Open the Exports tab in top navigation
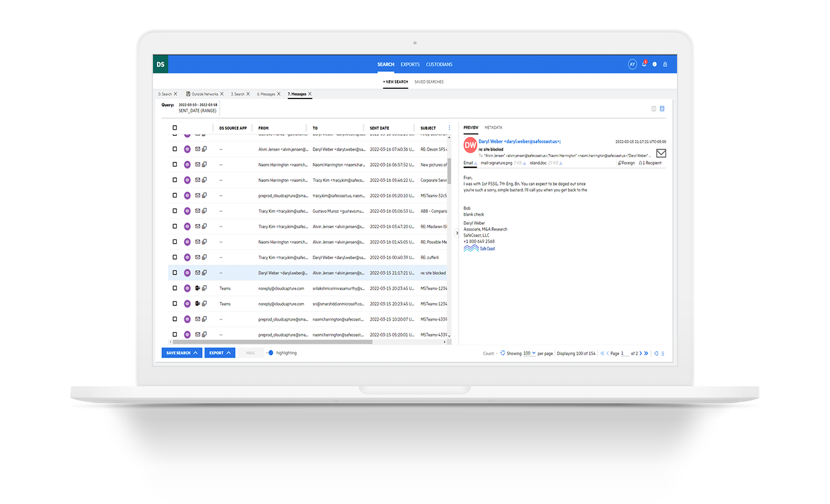Image resolution: width=830 pixels, height=504 pixels. click(410, 64)
